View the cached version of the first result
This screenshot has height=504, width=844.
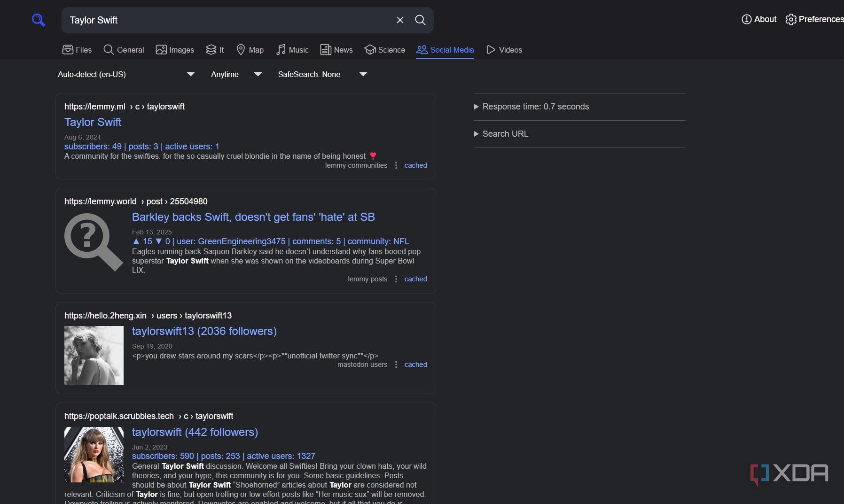coord(415,165)
